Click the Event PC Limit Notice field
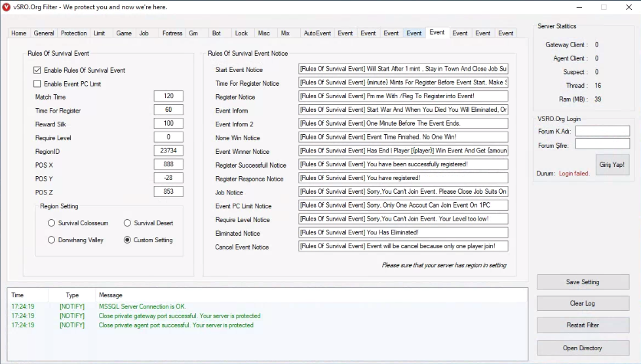This screenshot has width=641, height=364. [x=403, y=205]
